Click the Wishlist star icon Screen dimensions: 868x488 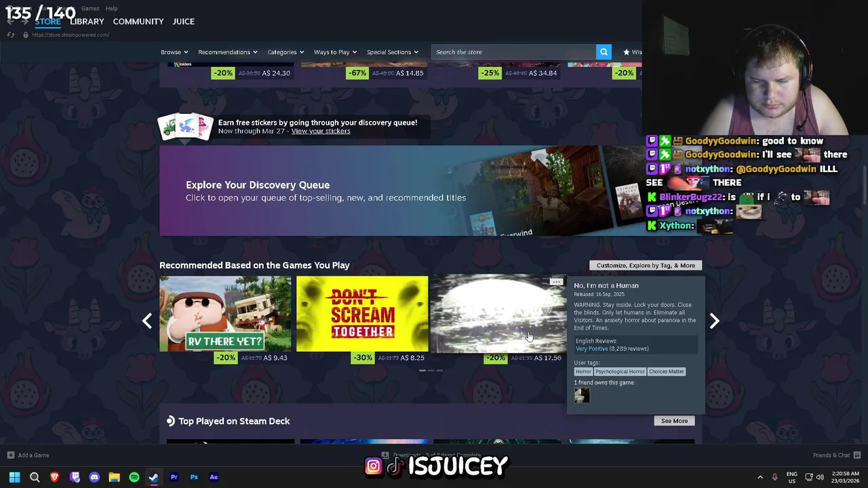coord(627,52)
